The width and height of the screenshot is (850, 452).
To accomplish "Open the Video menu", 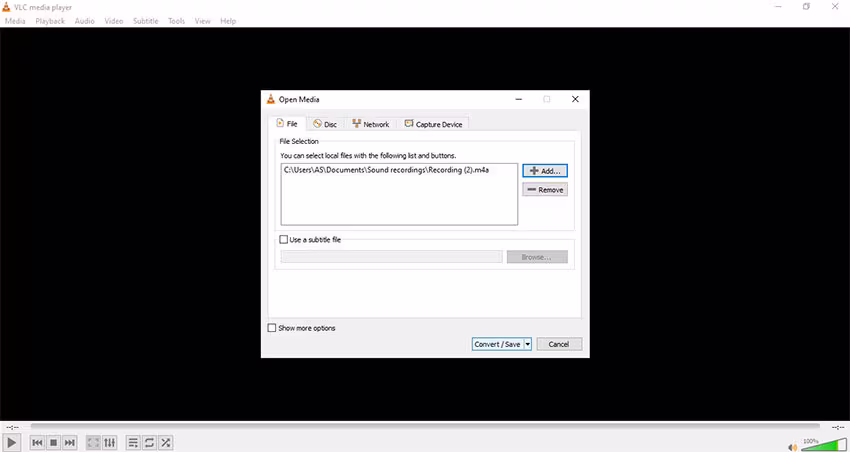I will point(114,21).
